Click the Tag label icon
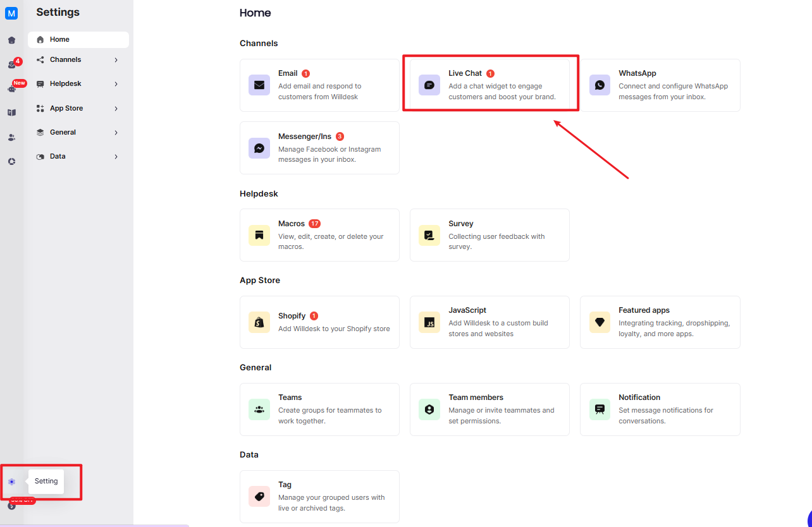 coord(259,497)
